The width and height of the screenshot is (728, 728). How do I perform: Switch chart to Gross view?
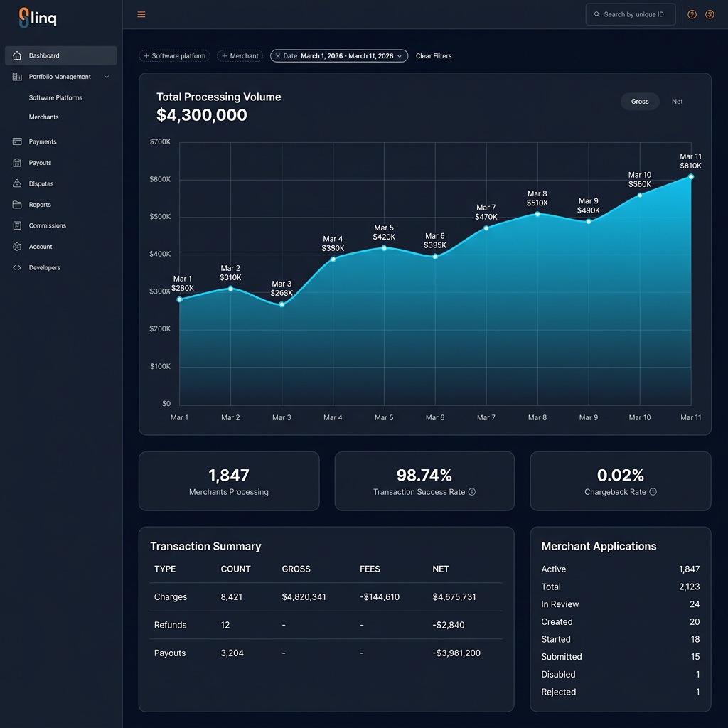tap(640, 102)
